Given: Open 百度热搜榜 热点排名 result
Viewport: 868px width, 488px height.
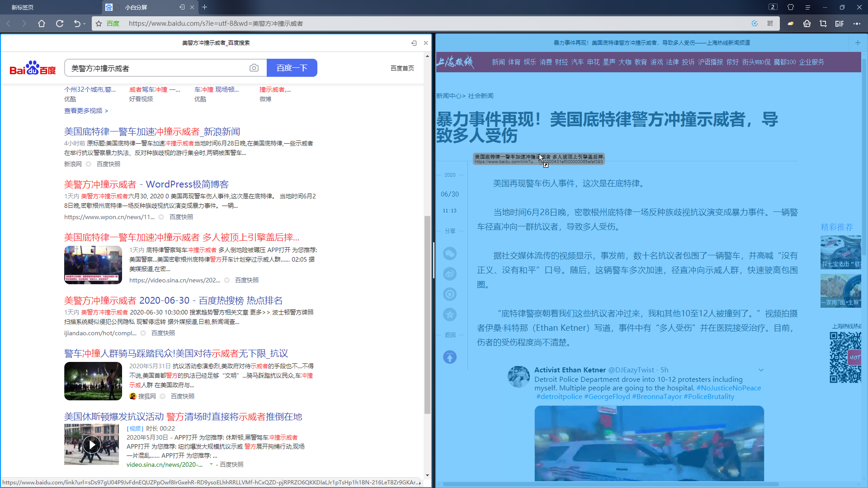Looking at the screenshot, I should [x=173, y=300].
